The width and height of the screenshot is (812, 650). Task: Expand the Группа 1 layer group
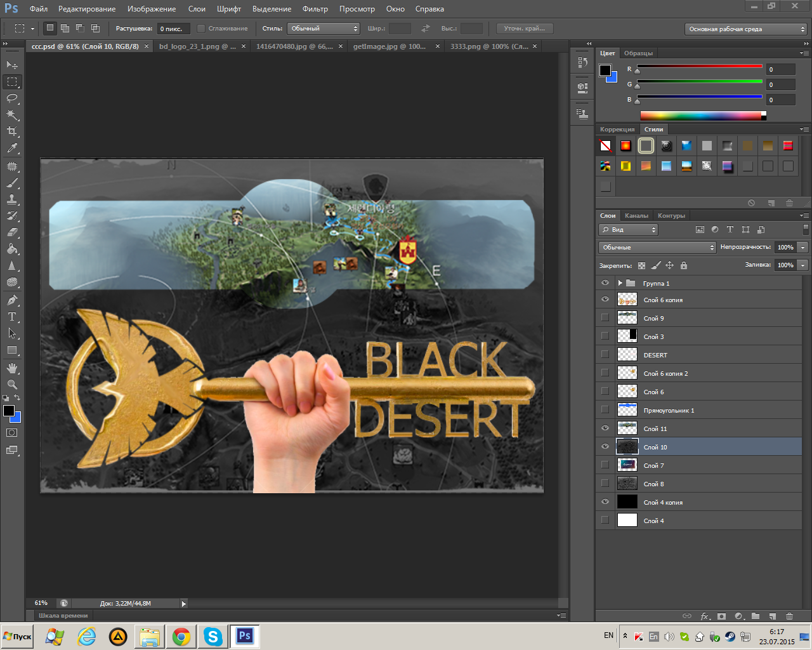(x=620, y=283)
